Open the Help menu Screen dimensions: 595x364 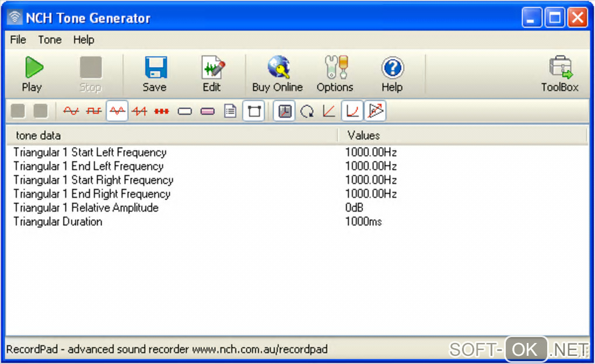[x=83, y=40]
